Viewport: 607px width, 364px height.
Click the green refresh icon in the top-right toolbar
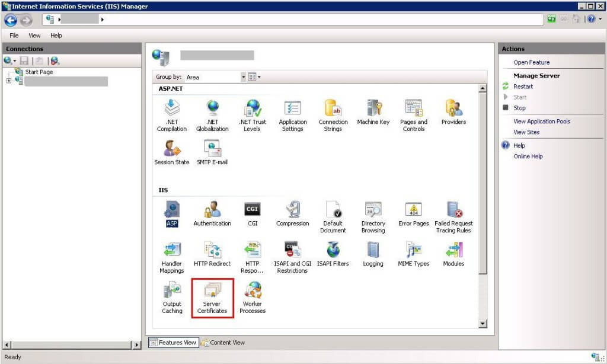coord(551,19)
